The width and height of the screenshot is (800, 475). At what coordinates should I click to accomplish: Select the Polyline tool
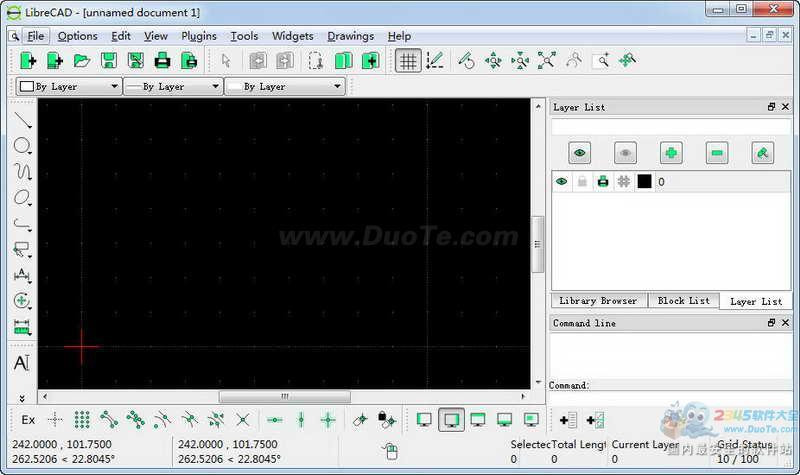(x=22, y=223)
